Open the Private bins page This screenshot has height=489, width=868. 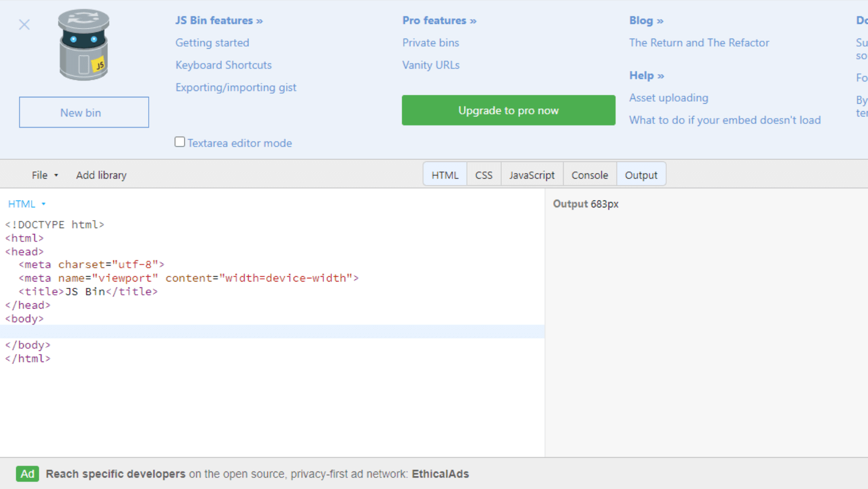tap(430, 42)
